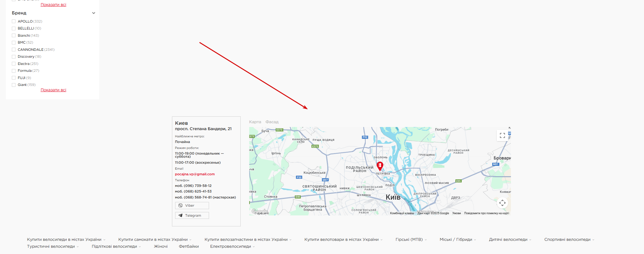644x254 pixels.
Task: Click the Почайна metro station text
Action: tap(182, 142)
